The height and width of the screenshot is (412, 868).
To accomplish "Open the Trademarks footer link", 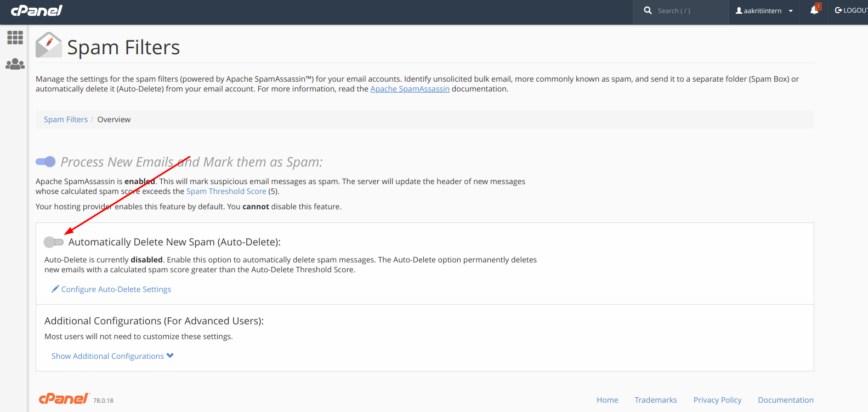I will coord(656,400).
